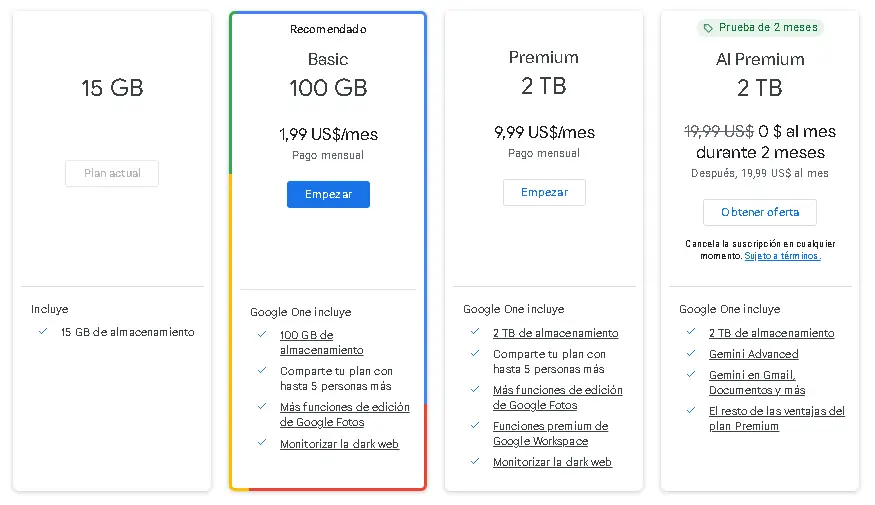The height and width of the screenshot is (505, 875).
Task: Get the AI Premium offer via Obtener oferta
Action: point(759,212)
